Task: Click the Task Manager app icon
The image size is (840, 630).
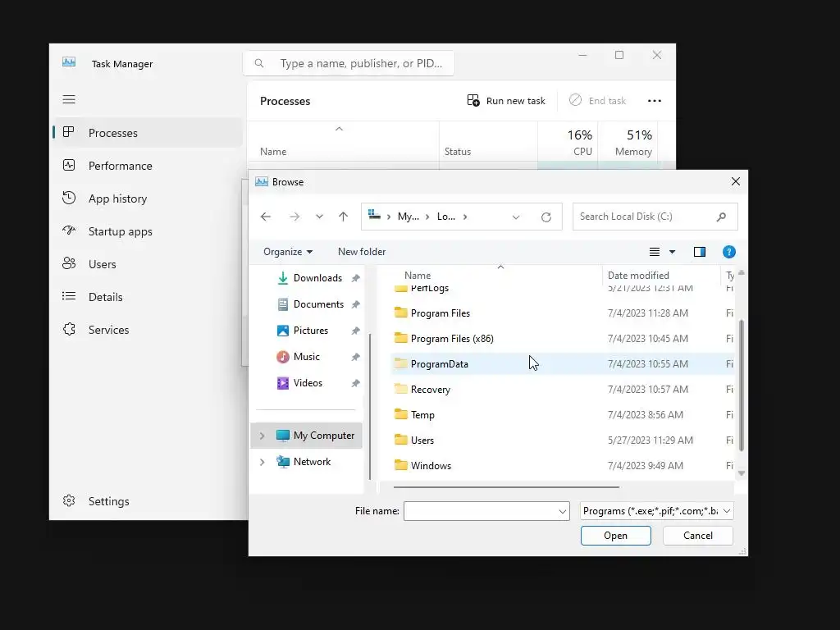Action: click(69, 62)
